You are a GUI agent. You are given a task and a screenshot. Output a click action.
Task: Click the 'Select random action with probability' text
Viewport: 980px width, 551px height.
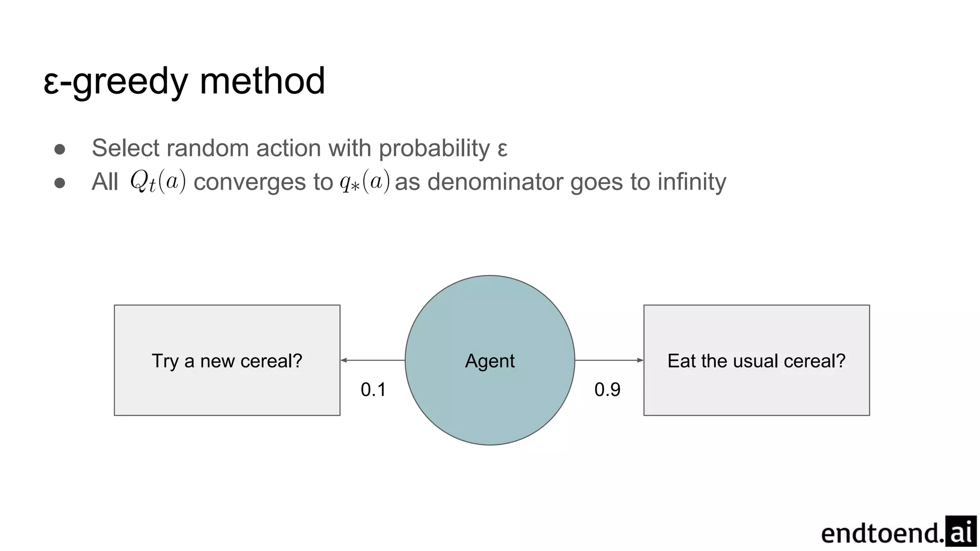pos(291,148)
